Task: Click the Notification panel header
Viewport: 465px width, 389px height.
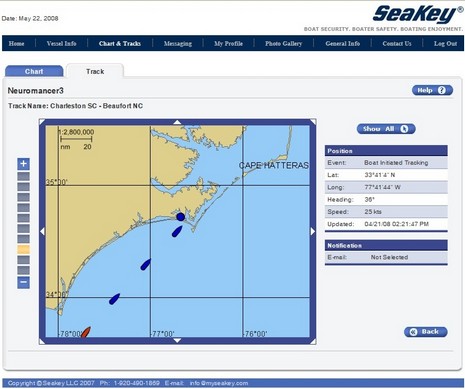Action: click(386, 246)
